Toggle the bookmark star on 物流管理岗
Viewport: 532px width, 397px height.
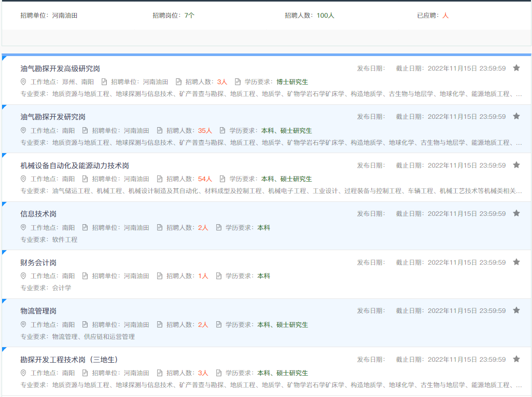(516, 310)
